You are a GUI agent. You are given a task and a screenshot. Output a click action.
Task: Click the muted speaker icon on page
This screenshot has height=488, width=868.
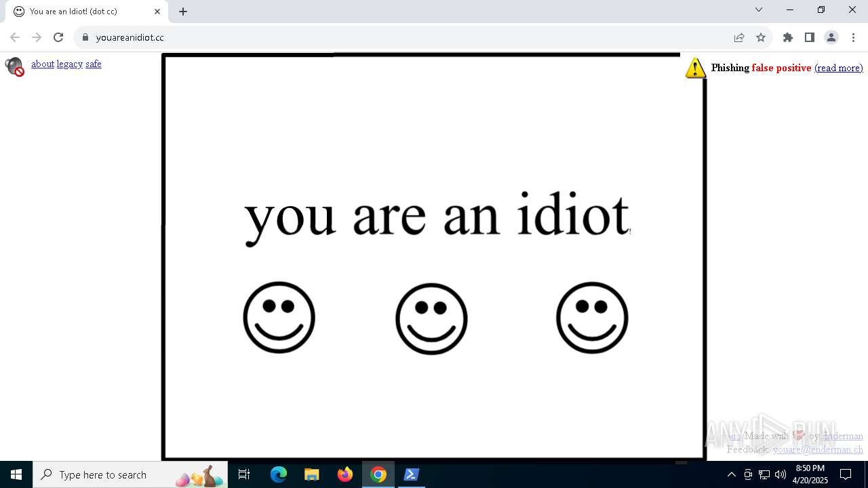[x=14, y=66]
